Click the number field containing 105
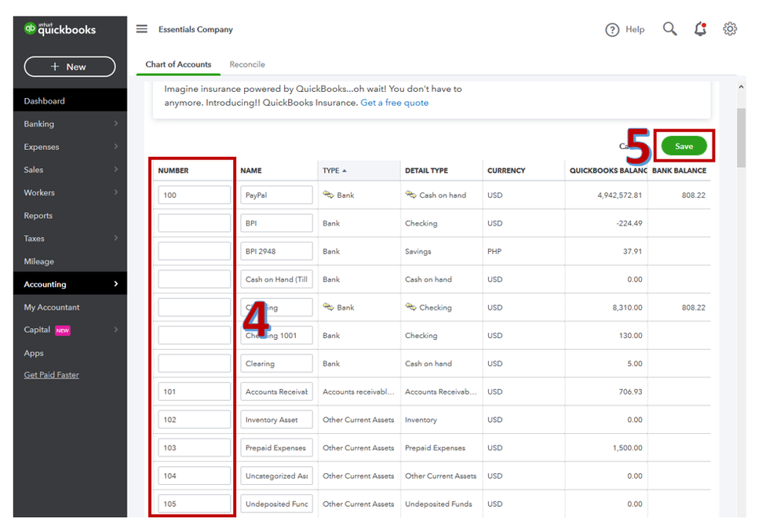The height and width of the screenshot is (532, 784). click(194, 504)
